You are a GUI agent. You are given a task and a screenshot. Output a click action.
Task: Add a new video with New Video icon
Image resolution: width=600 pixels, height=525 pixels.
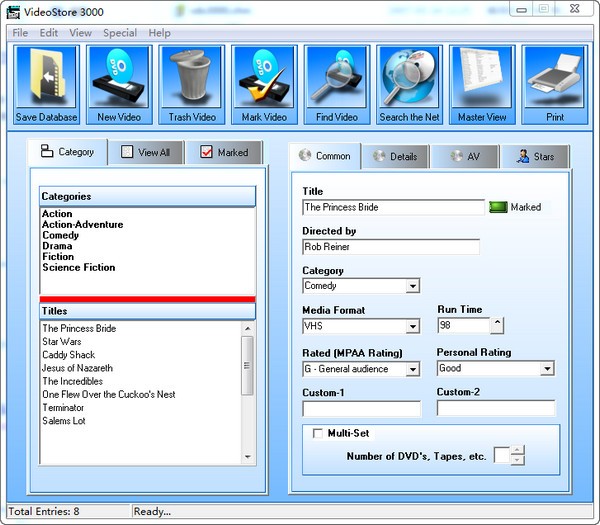pyautogui.click(x=119, y=78)
